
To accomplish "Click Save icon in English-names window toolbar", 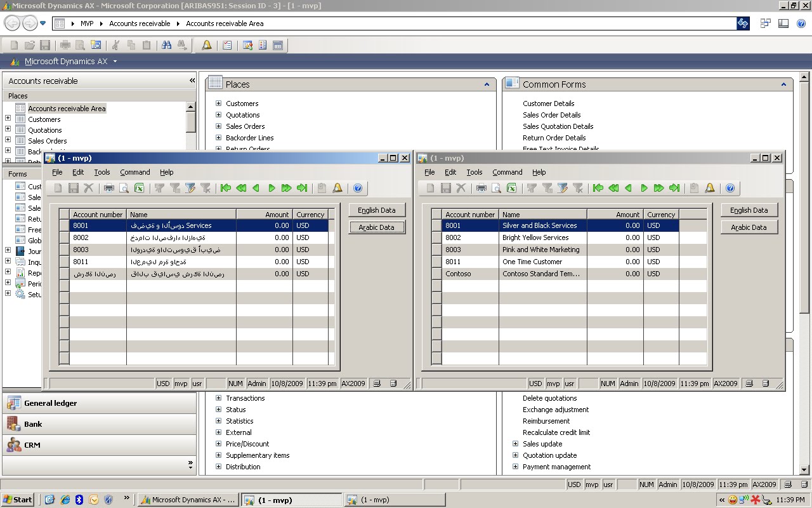I will click(446, 188).
